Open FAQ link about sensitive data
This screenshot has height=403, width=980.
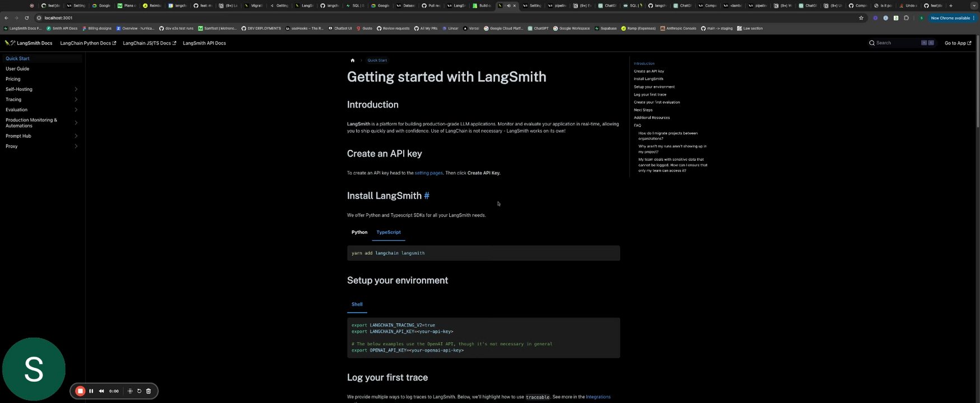673,165
